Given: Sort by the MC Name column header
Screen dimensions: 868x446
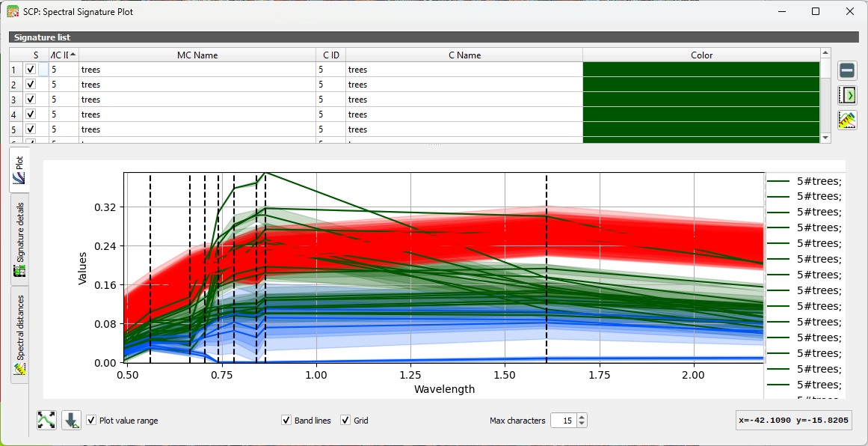Looking at the screenshot, I should (197, 55).
